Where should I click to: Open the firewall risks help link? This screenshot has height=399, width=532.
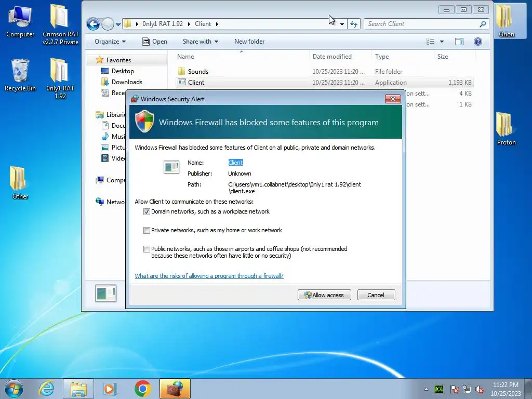point(209,276)
